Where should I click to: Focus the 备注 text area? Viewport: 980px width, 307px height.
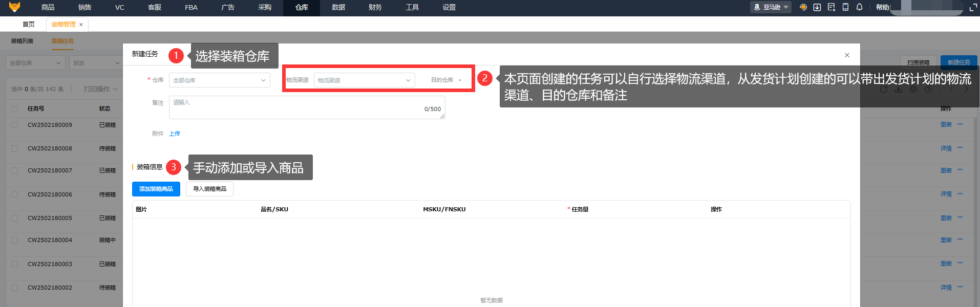pos(307,107)
